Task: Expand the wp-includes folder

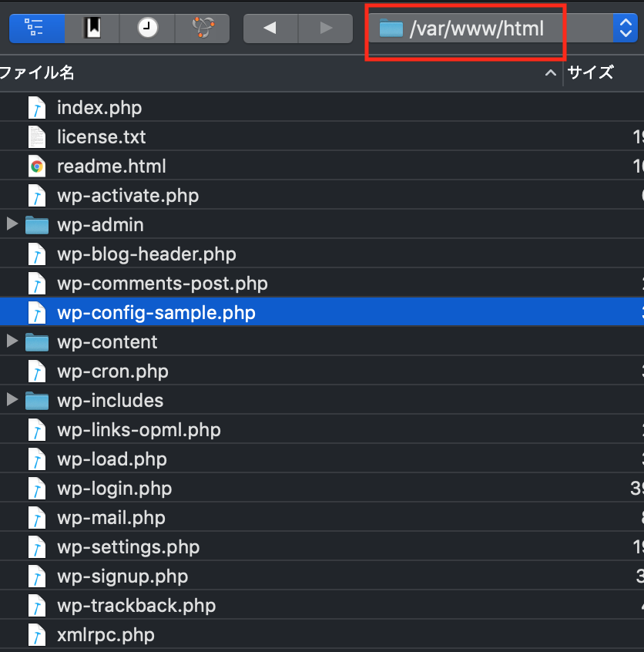Action: click(x=12, y=399)
